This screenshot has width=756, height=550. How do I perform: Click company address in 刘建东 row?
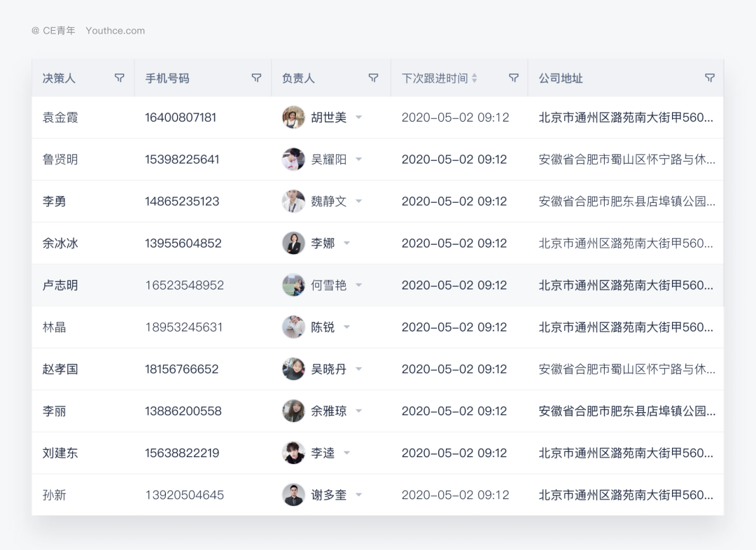[x=626, y=453]
